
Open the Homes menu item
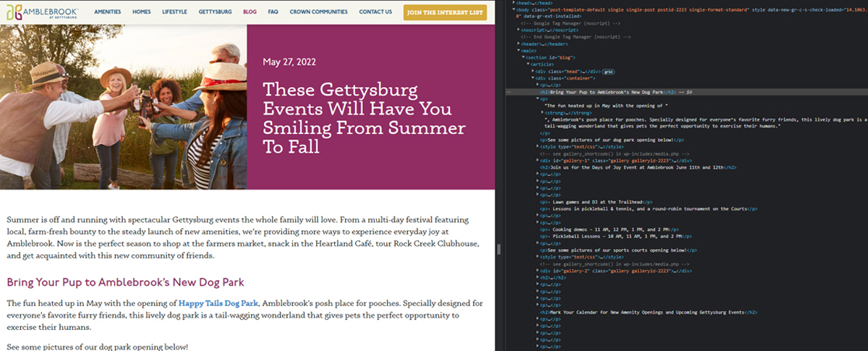tap(142, 12)
